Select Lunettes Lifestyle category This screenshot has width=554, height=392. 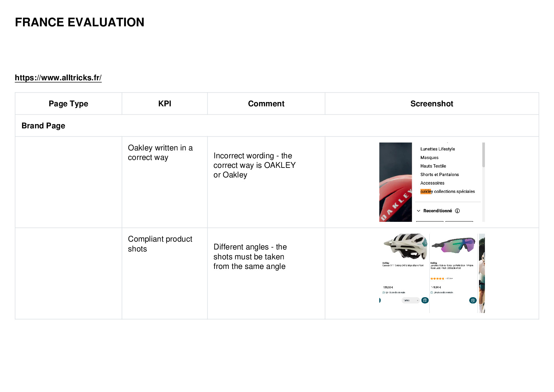pyautogui.click(x=438, y=149)
